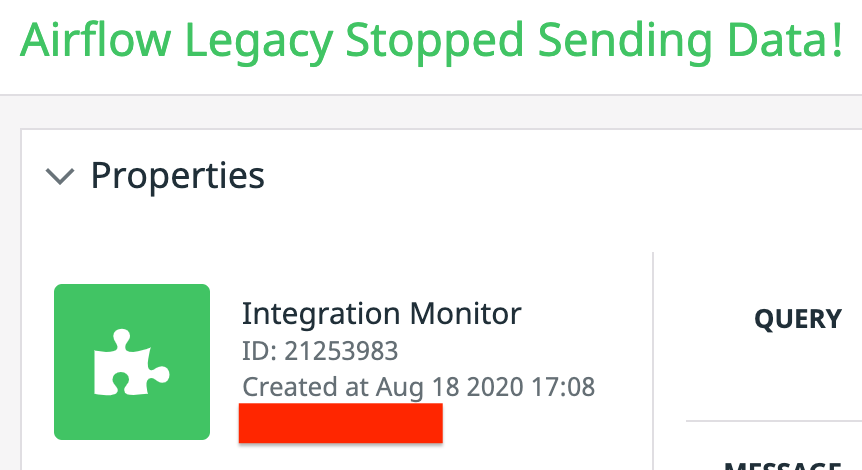Click the word 'Stopped' in green title
The height and width of the screenshot is (470, 862).
[434, 40]
